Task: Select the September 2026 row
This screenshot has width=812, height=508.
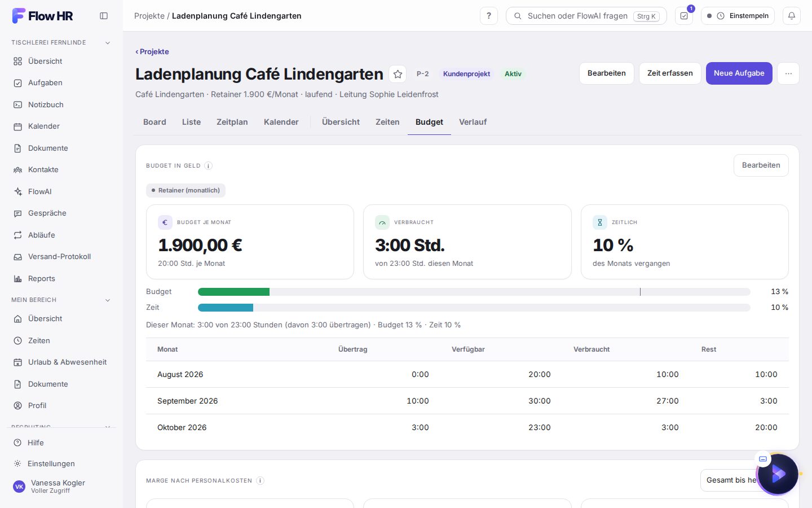Action: (x=467, y=401)
